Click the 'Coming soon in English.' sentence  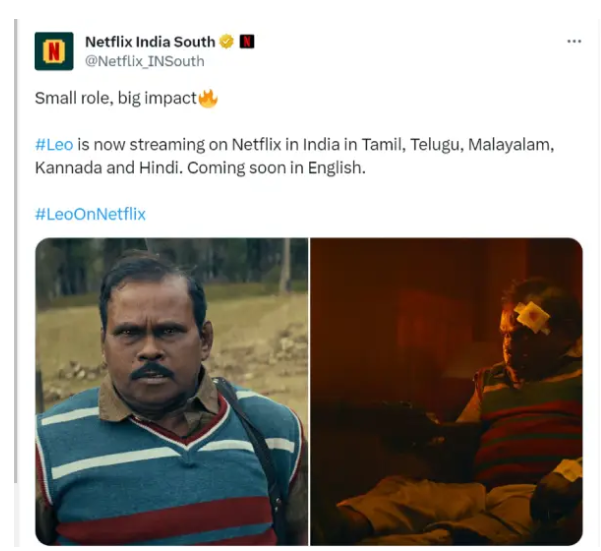pos(276,168)
